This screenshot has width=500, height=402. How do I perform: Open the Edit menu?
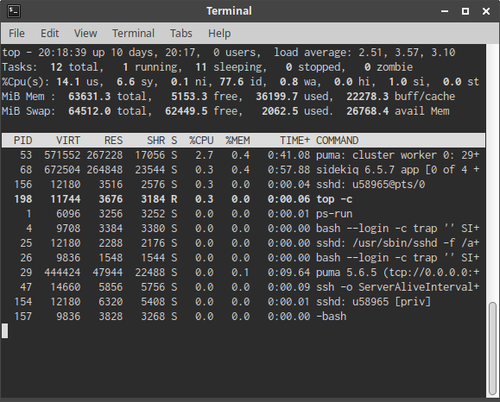point(50,33)
